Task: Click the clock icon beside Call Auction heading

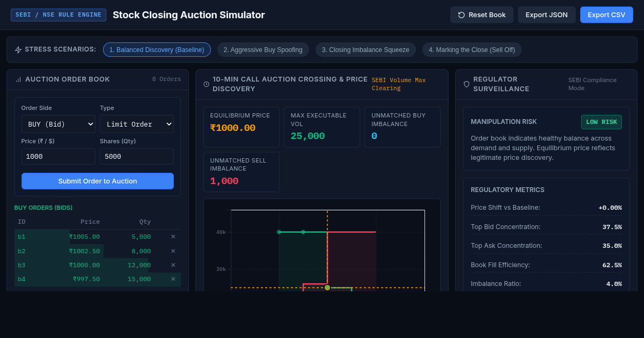Action: 207,84
